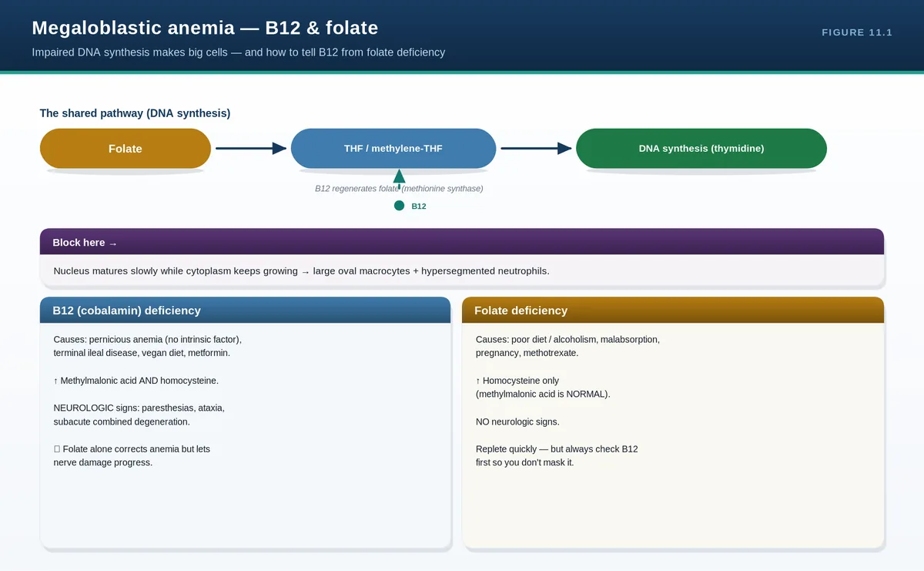The width and height of the screenshot is (924, 571).
Task: Click the 'Megaloblastic anemia — B12 & folate' title
Action: click(x=205, y=29)
